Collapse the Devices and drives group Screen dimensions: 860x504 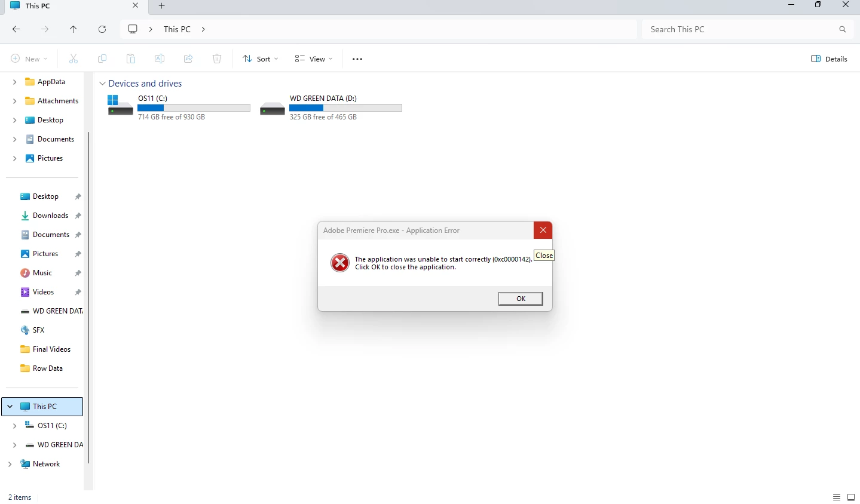(x=102, y=84)
